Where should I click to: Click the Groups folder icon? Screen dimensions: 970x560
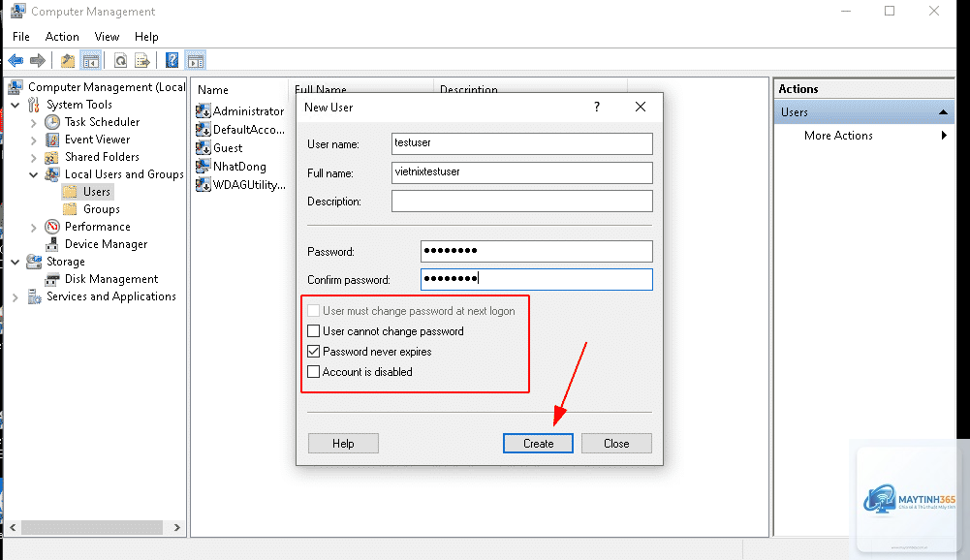tap(70, 209)
